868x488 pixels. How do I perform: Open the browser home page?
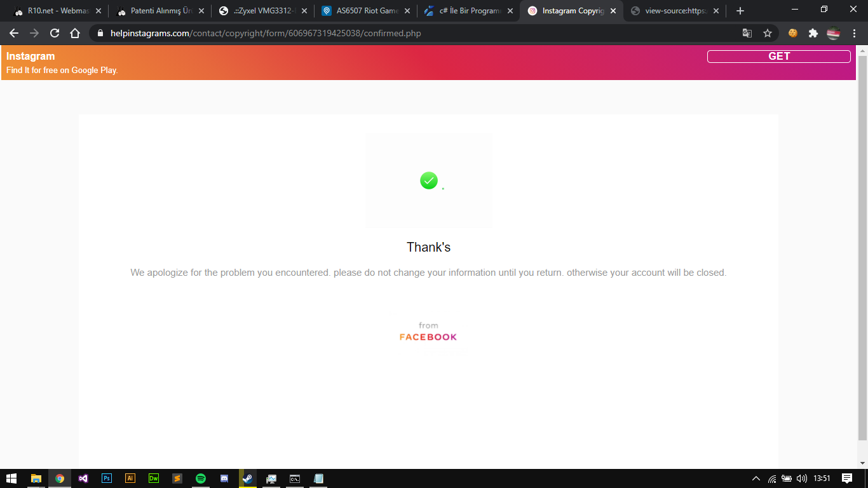point(75,33)
